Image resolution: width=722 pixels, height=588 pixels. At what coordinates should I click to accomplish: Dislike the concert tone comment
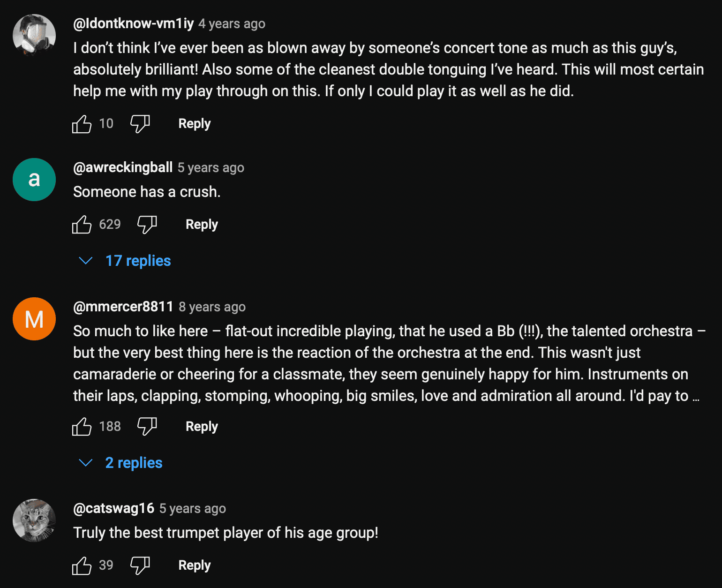click(140, 124)
